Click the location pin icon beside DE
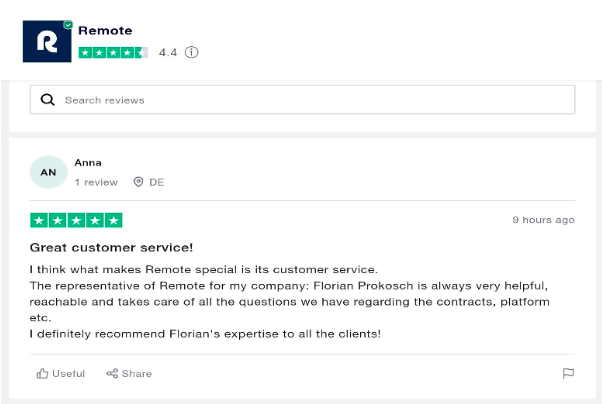602x404 pixels. pos(138,182)
